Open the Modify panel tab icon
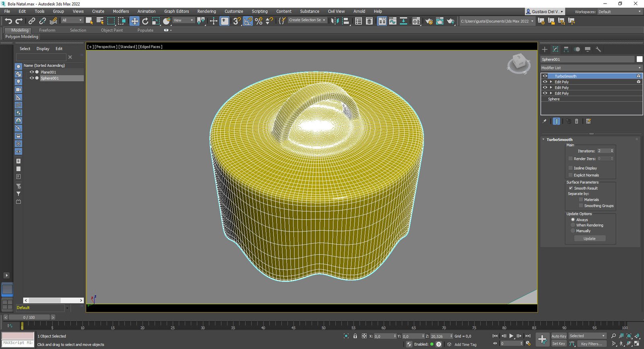This screenshot has height=349, width=644. coord(555,49)
